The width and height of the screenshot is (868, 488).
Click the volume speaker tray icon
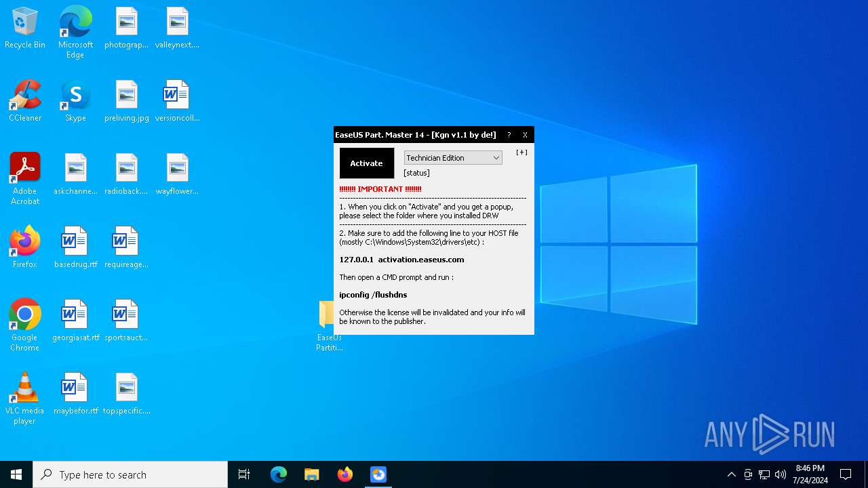tap(781, 474)
